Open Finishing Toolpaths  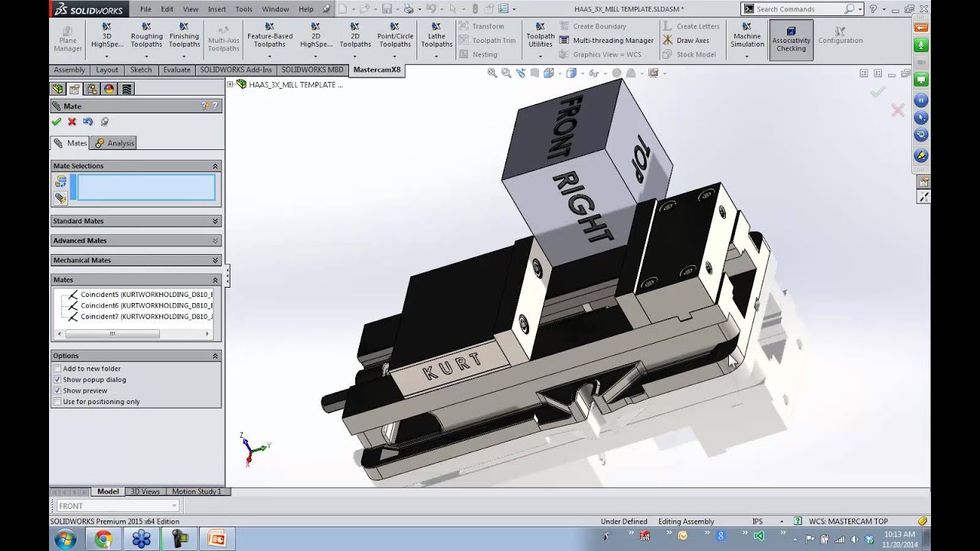[185, 40]
